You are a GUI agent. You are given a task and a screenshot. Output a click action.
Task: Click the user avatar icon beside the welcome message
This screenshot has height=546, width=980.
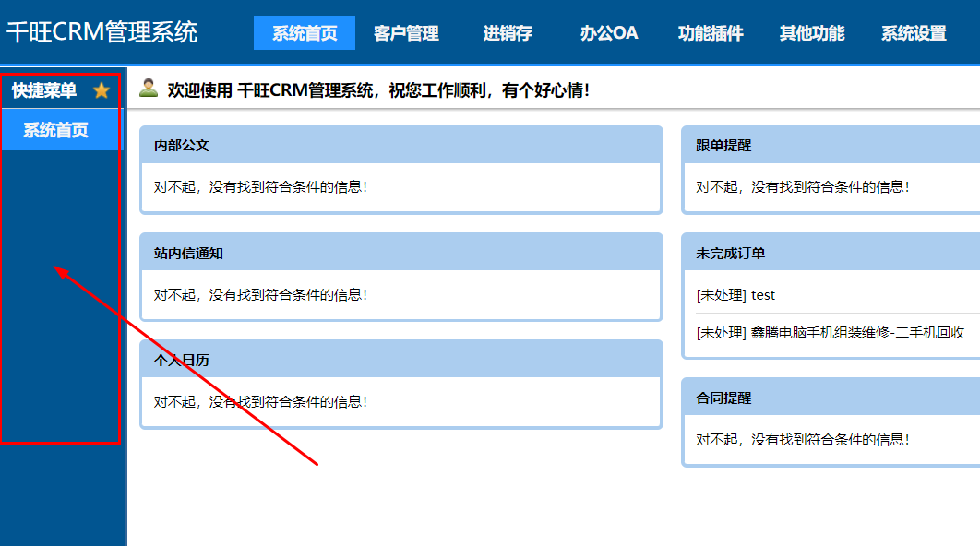tap(149, 89)
